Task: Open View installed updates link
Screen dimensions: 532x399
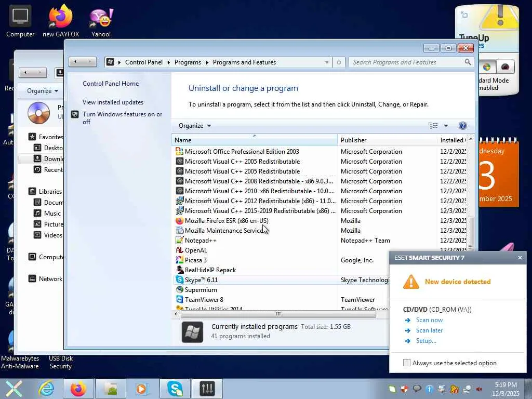Action: [113, 102]
